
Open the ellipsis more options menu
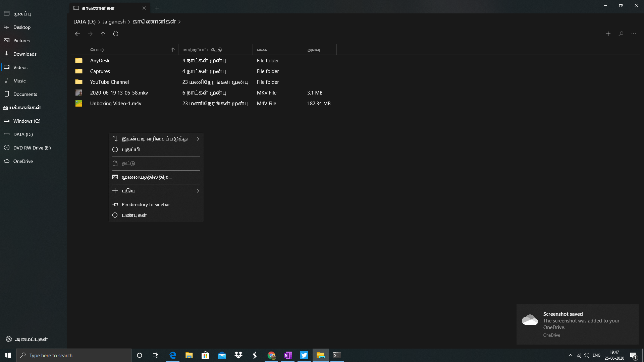[x=634, y=34]
